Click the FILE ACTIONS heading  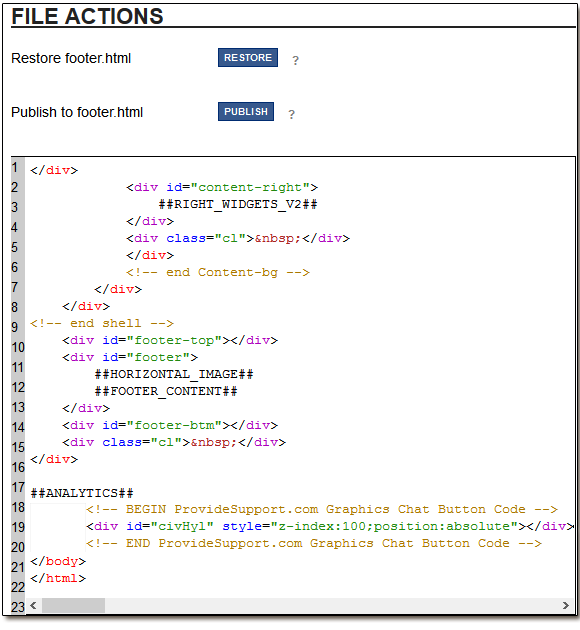87,16
